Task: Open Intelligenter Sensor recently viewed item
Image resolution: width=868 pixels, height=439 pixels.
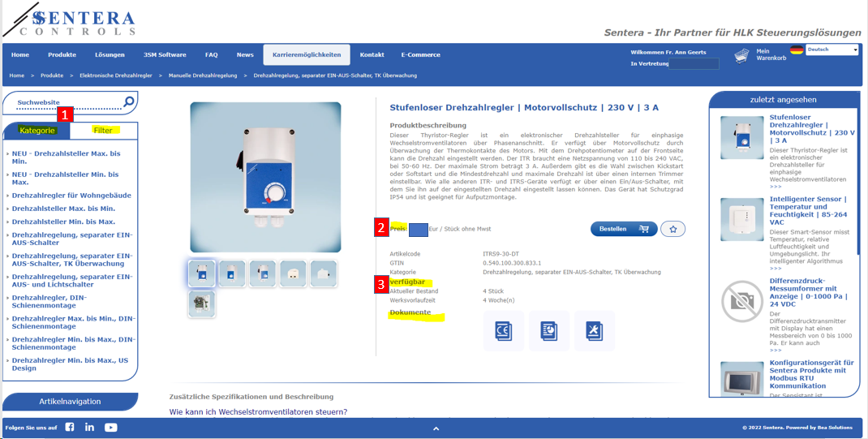Action: click(808, 210)
